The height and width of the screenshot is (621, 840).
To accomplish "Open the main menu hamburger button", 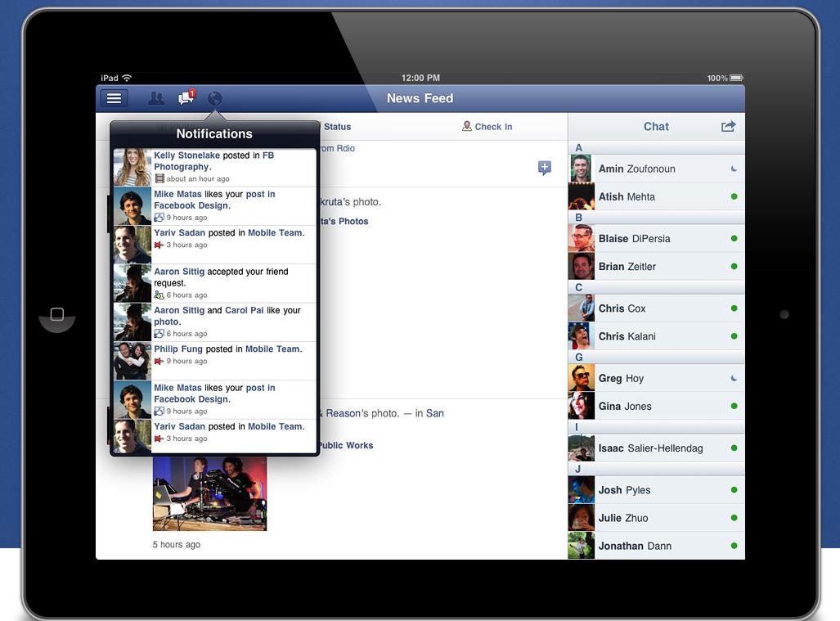I will click(x=115, y=98).
